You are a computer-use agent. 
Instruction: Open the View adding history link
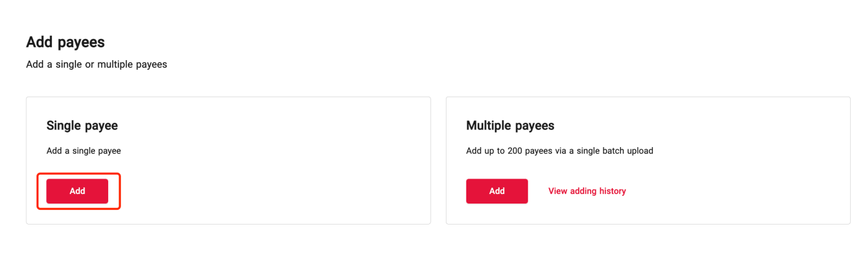click(587, 191)
